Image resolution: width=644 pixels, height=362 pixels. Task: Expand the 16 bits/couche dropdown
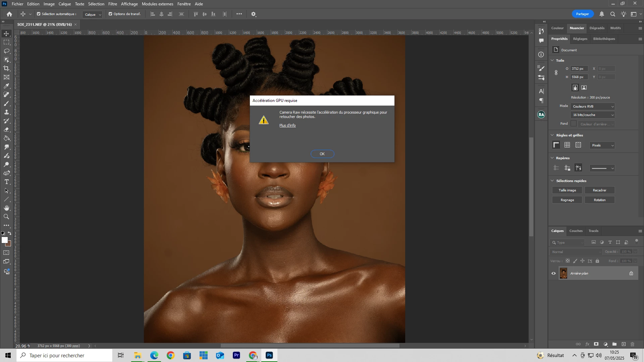pos(593,115)
